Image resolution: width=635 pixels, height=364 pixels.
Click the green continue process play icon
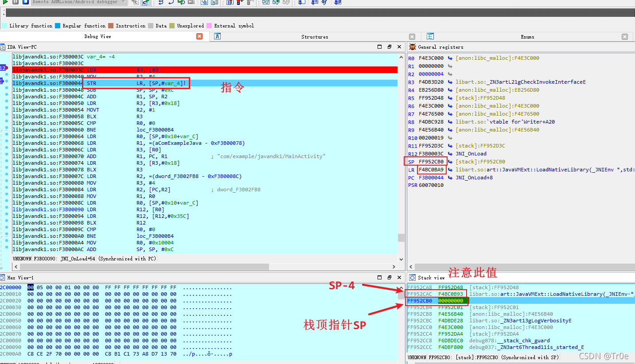click(x=6, y=2)
